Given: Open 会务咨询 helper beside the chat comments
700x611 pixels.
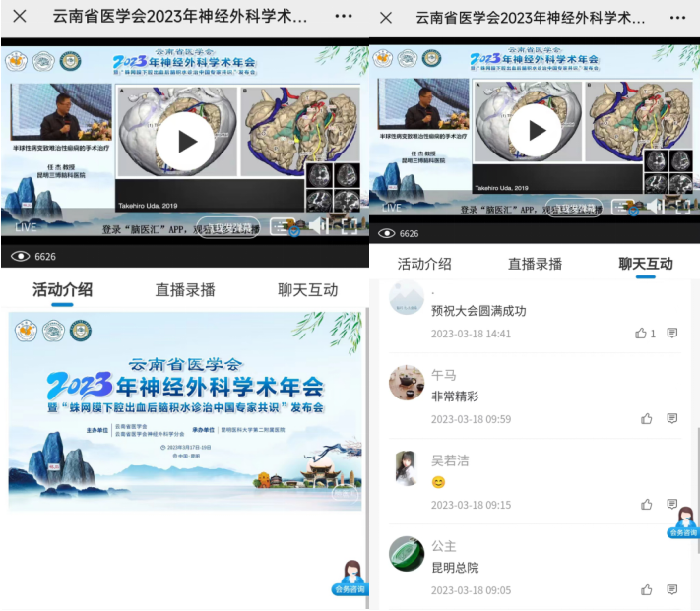Looking at the screenshot, I should tap(683, 520).
